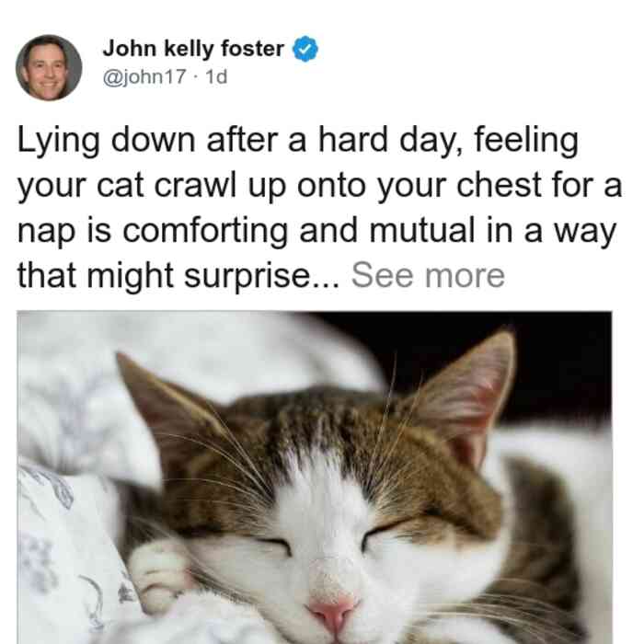
Task: Visit the @john17 handle link
Action: pos(144,76)
